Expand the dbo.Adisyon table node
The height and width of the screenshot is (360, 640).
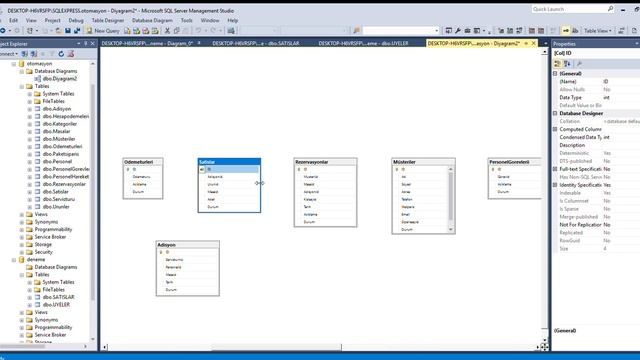click(x=30, y=109)
